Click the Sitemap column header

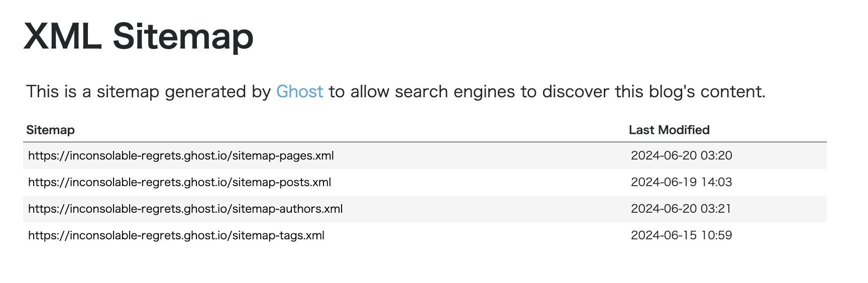pos(50,130)
